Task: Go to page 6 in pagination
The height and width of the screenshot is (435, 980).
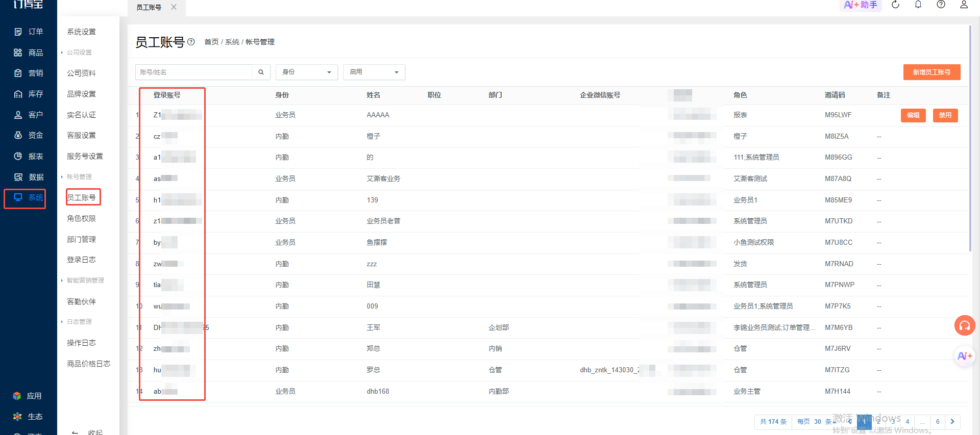Action: pos(938,422)
